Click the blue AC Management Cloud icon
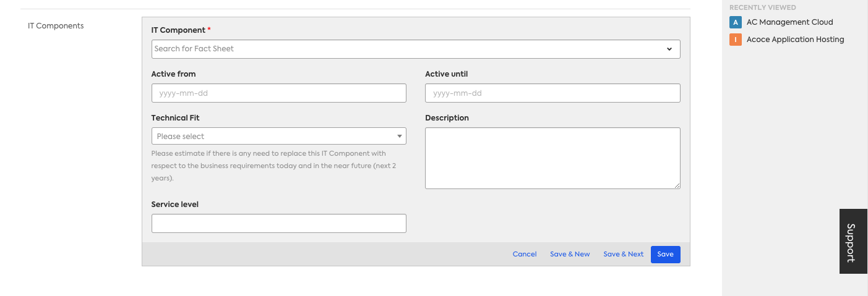The width and height of the screenshot is (868, 296). point(736,22)
